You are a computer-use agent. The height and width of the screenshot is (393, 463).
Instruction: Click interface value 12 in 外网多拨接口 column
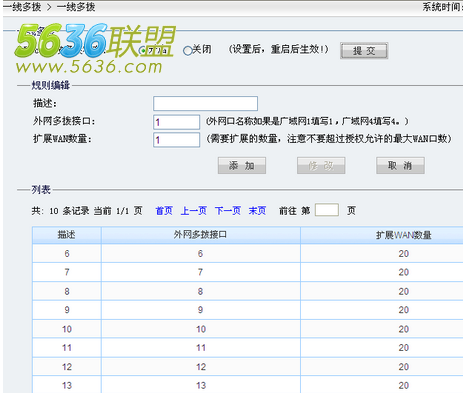click(201, 367)
